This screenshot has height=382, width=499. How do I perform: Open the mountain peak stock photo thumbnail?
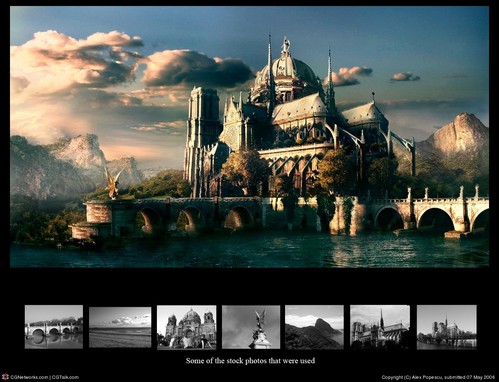coord(314,327)
